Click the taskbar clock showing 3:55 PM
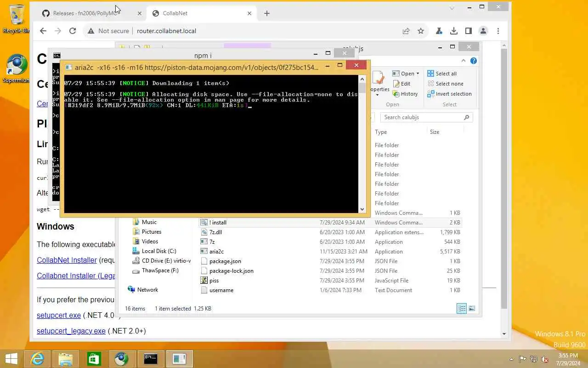The width and height of the screenshot is (588, 368). tap(568, 359)
